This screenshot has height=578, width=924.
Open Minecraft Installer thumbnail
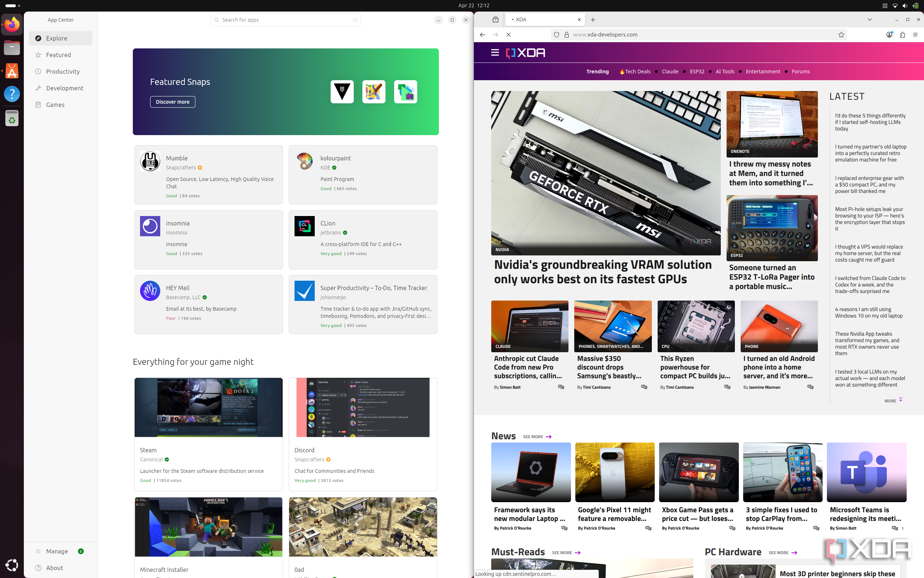pos(209,527)
